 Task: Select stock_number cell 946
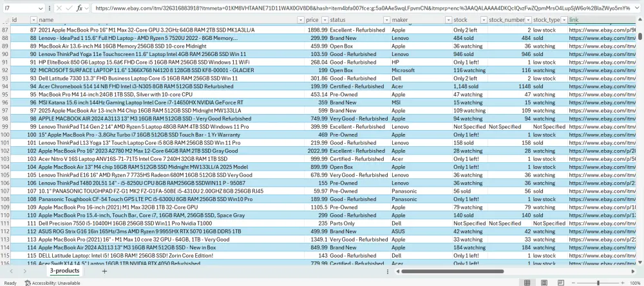(509, 54)
